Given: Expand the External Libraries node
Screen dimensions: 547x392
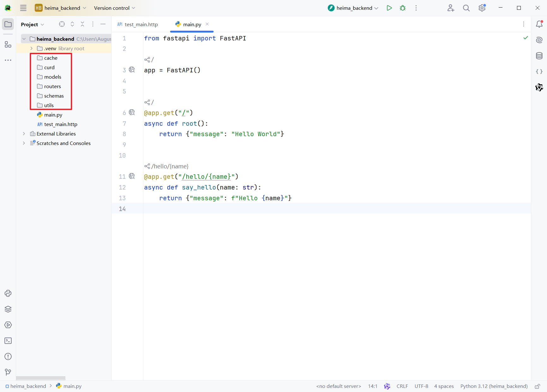Looking at the screenshot, I should point(24,134).
